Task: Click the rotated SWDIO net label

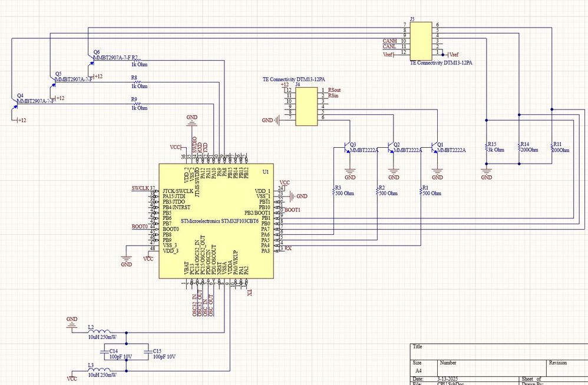Action: point(194,145)
